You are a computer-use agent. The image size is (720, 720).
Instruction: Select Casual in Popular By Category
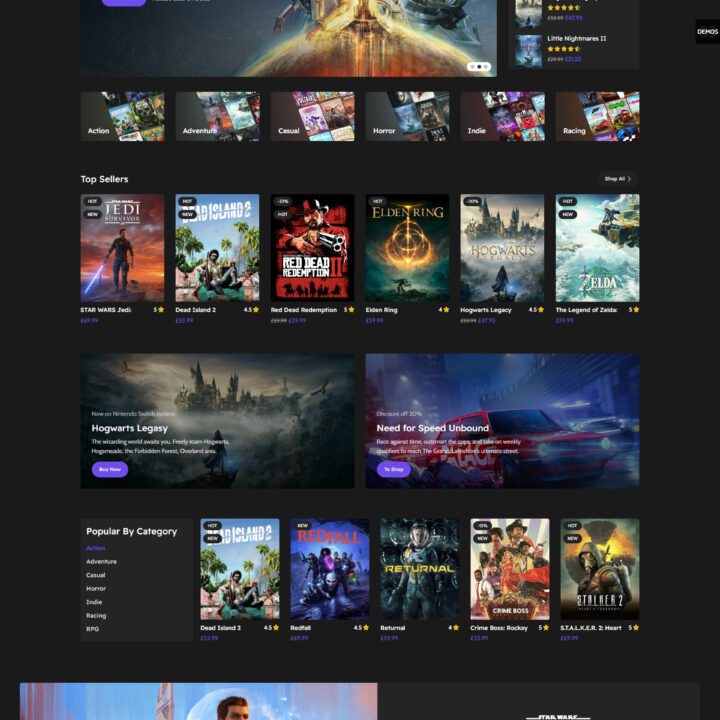coord(96,575)
